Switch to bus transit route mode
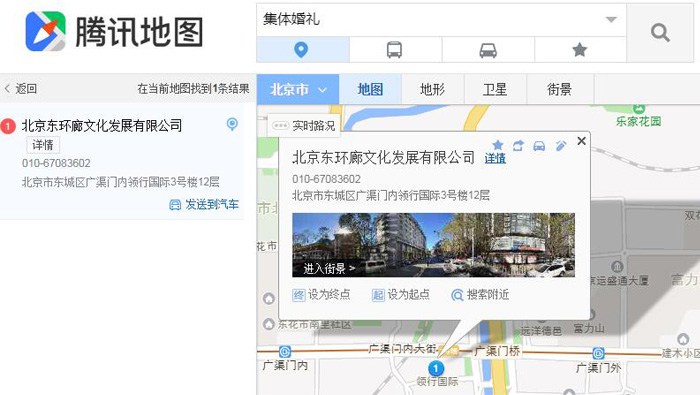Screen dimensions: 700x395 coord(395,50)
